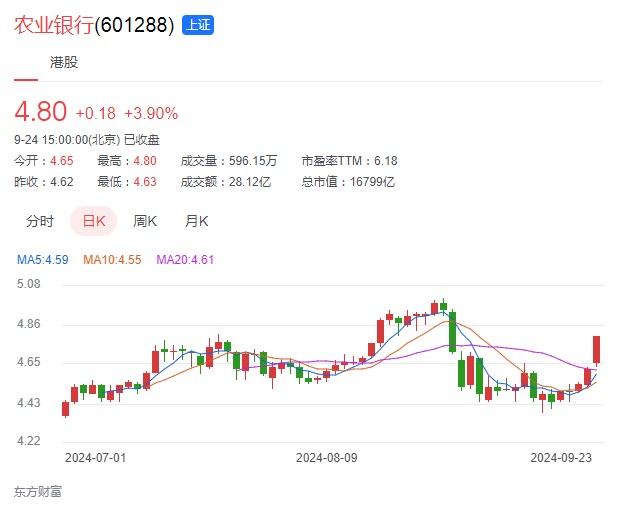Click the 今开 4.65 value
621x508 pixels.
61,161
